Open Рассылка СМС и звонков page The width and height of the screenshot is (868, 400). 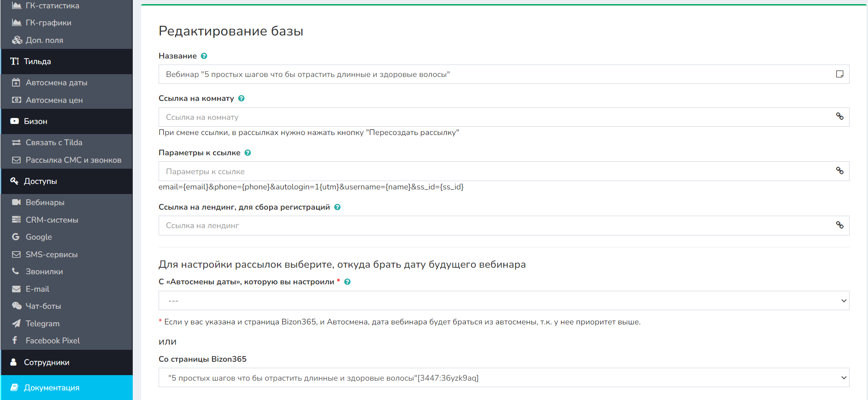[73, 160]
